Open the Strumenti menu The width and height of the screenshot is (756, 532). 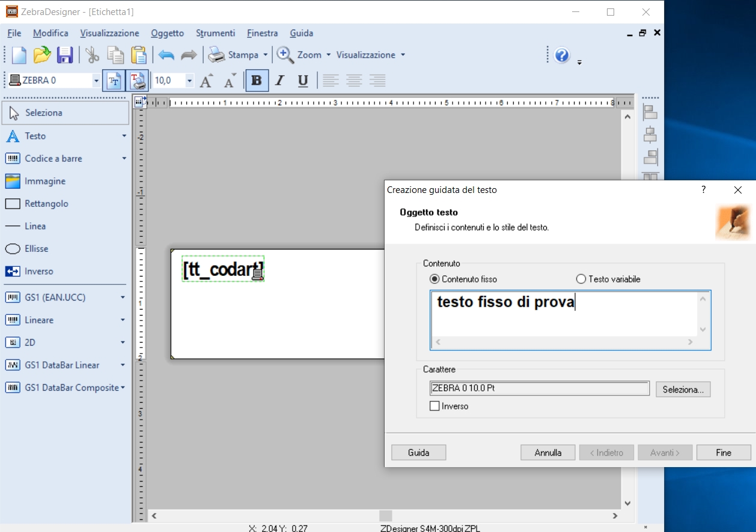[x=215, y=33]
